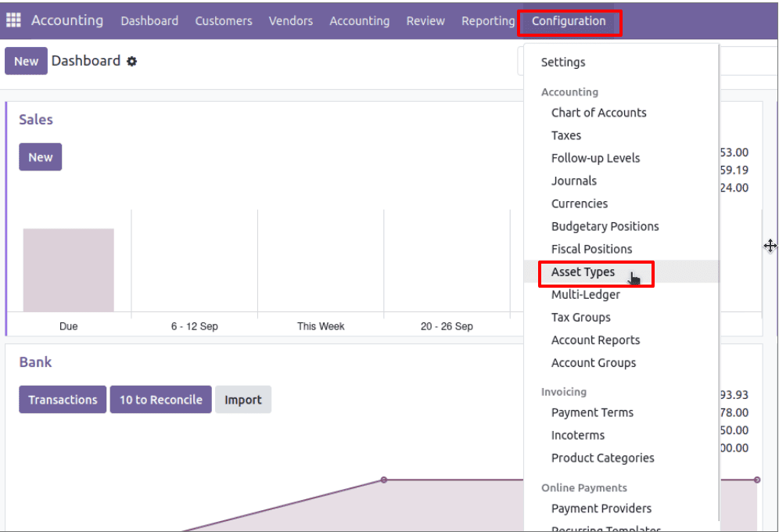Click the Due label on the Sales chart

(x=69, y=326)
